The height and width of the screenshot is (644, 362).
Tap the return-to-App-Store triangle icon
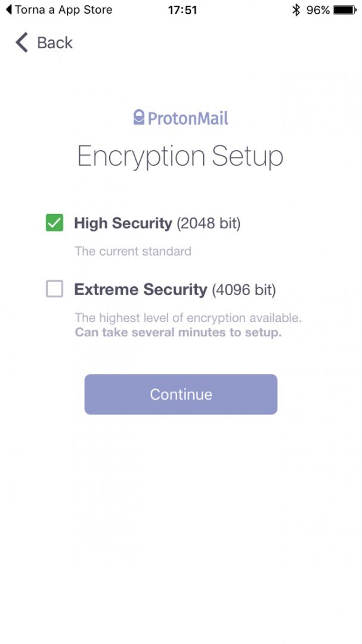click(x=9, y=10)
